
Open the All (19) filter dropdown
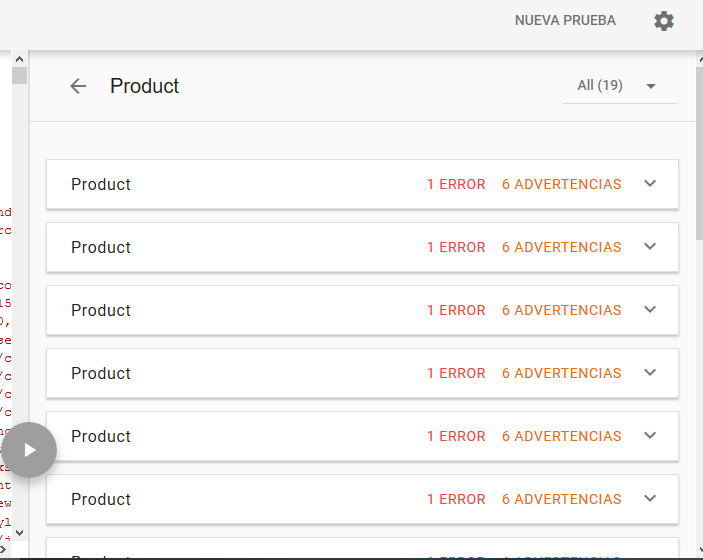619,86
